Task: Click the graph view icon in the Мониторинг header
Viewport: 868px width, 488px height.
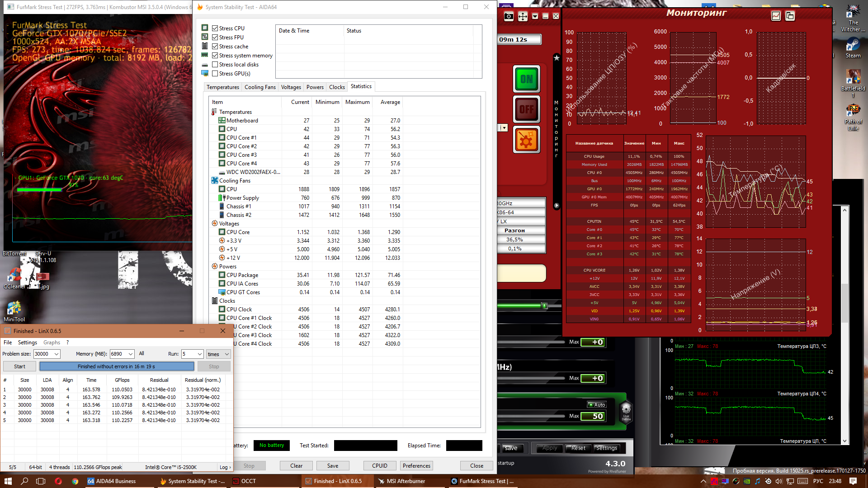Action: pyautogui.click(x=776, y=16)
